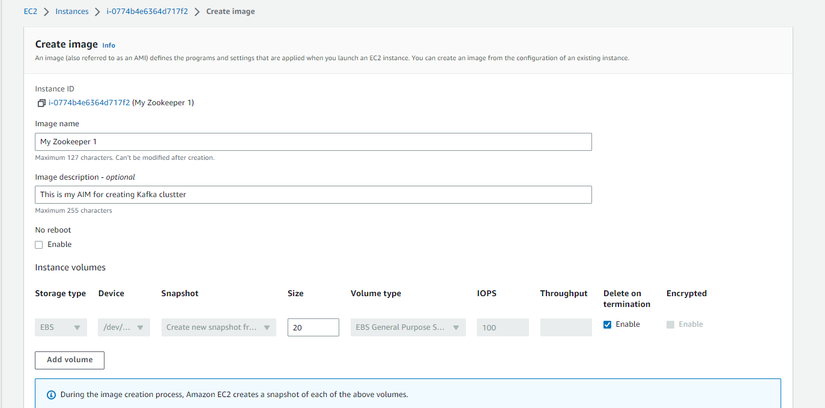Viewport: 825px width, 408px height.
Task: Enable the No reboot checkbox
Action: 39,245
